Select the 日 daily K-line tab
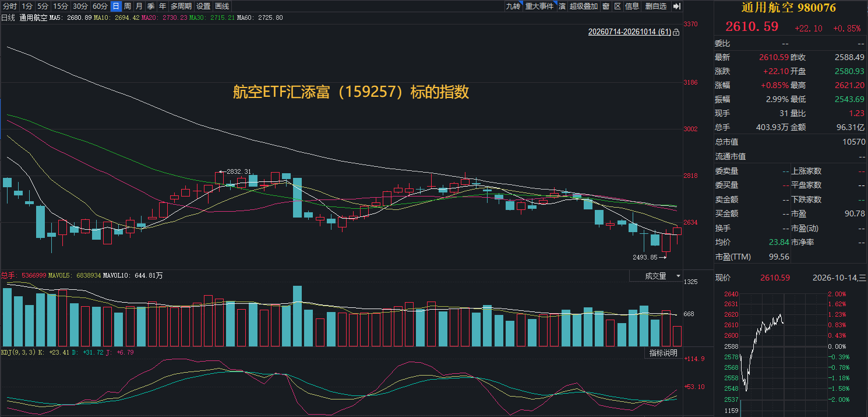 [x=115, y=6]
